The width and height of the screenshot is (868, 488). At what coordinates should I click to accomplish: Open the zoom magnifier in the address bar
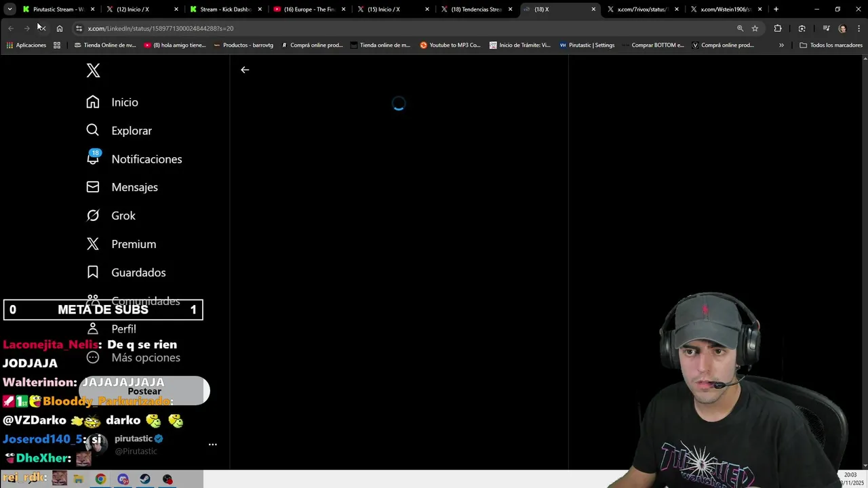(x=740, y=28)
